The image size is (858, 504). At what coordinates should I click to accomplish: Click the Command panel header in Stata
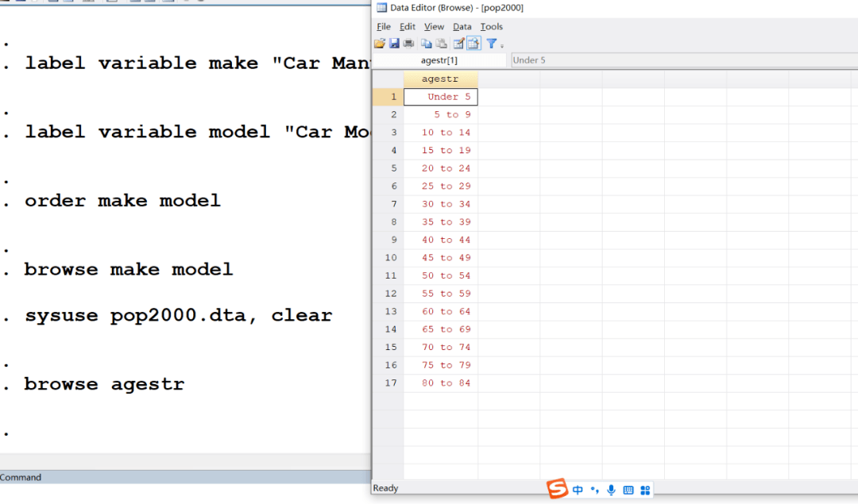(185, 477)
